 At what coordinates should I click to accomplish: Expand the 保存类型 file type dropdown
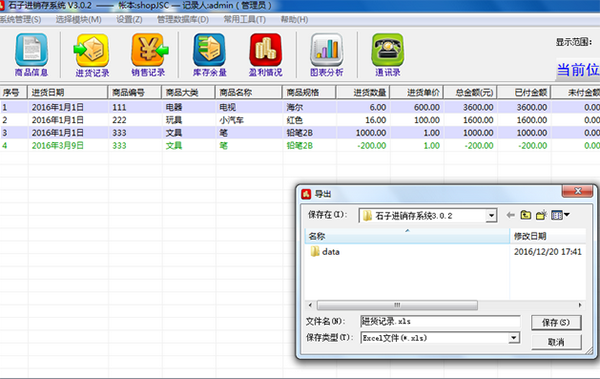coord(514,338)
